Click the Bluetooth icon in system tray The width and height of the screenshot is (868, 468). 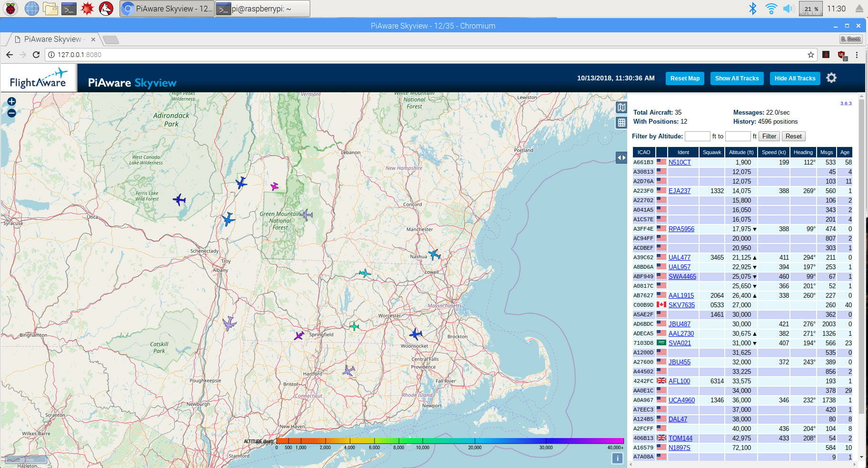click(x=753, y=8)
